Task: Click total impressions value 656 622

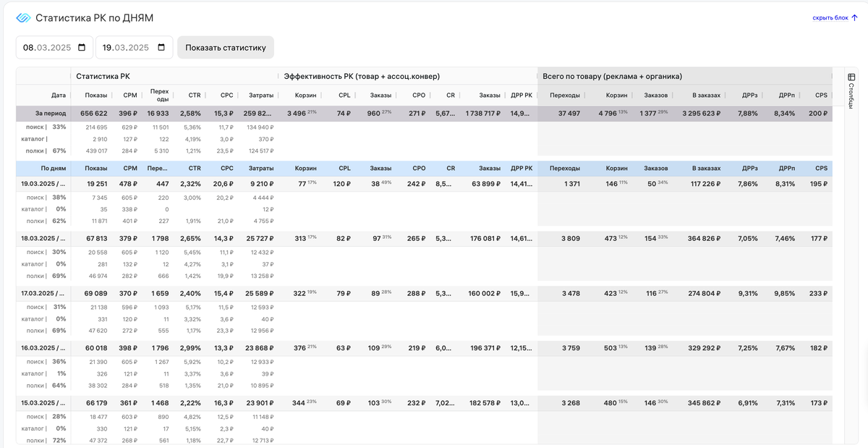Action: coord(94,114)
